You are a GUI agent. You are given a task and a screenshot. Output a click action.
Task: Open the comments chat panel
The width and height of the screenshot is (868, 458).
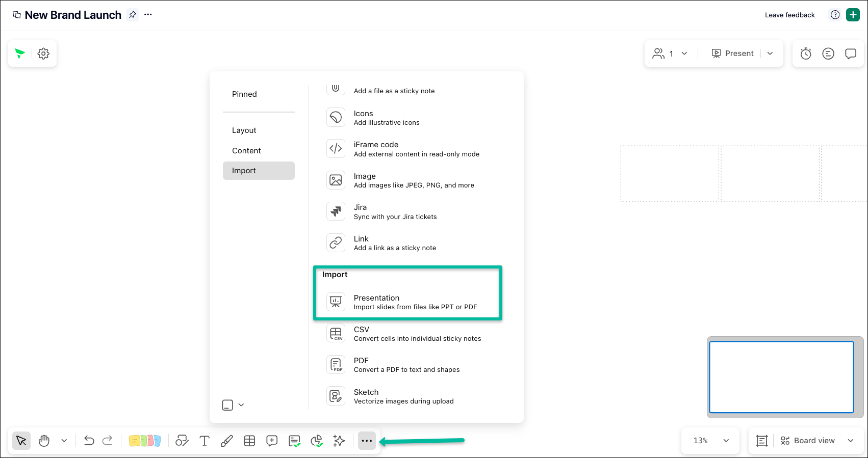pyautogui.click(x=851, y=53)
